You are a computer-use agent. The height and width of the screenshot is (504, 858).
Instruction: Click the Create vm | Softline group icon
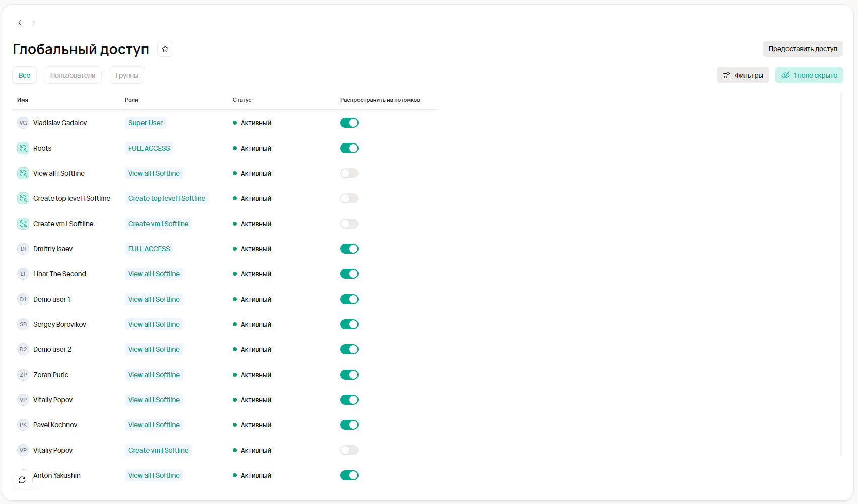23,224
